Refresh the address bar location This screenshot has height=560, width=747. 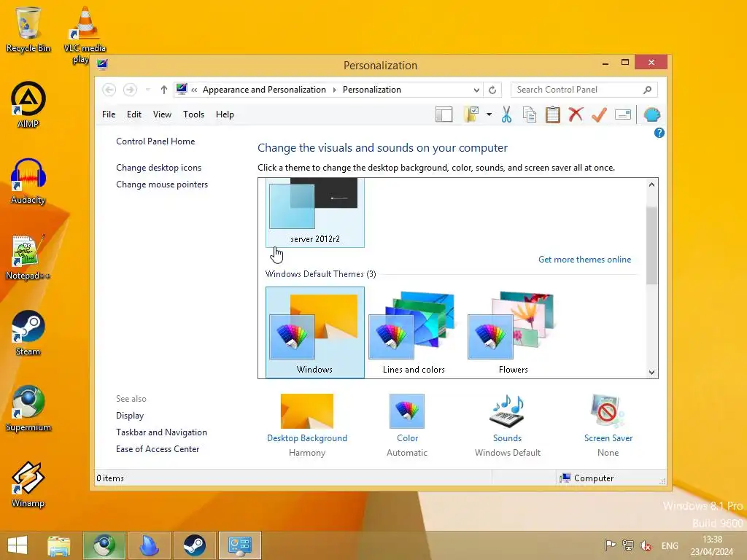492,90
